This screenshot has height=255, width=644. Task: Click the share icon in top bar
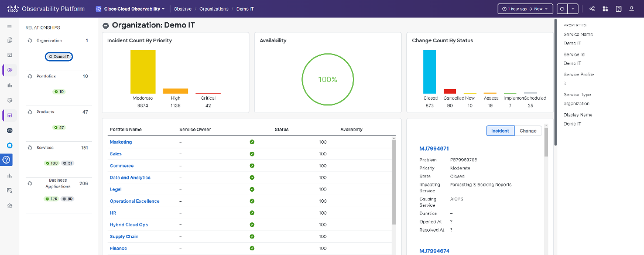tap(592, 9)
